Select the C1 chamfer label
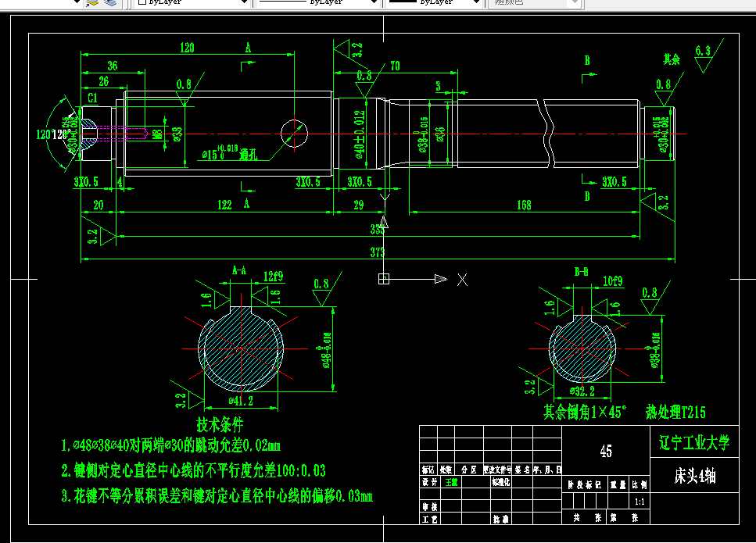The image size is (756, 543). (x=92, y=98)
